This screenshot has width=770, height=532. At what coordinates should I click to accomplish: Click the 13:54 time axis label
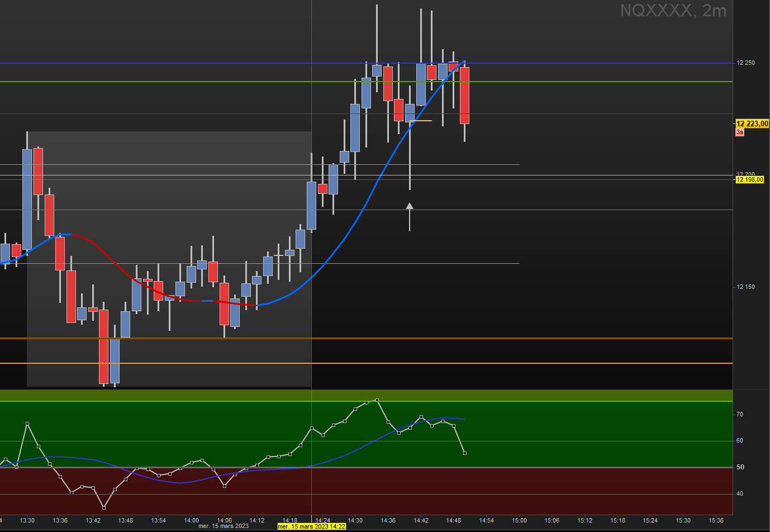[x=159, y=520]
